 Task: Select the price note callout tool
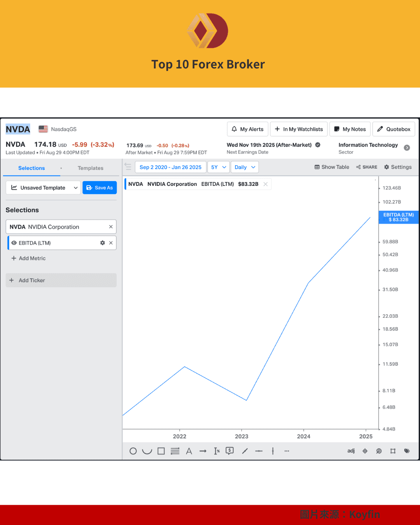(x=230, y=451)
